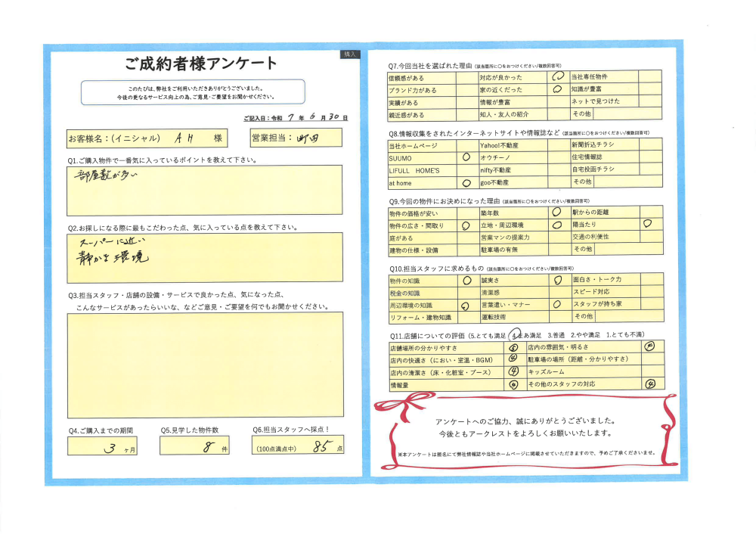Image resolution: width=756 pixels, height=534 pixels.
Task: Mark the empty Yahoo!不動産 checkbox
Action: (x=557, y=144)
